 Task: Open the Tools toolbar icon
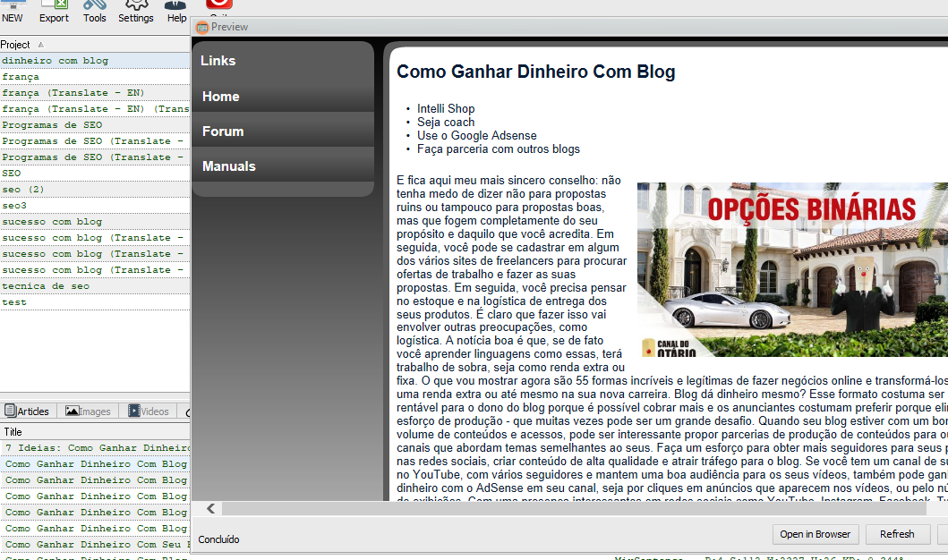pos(94,4)
